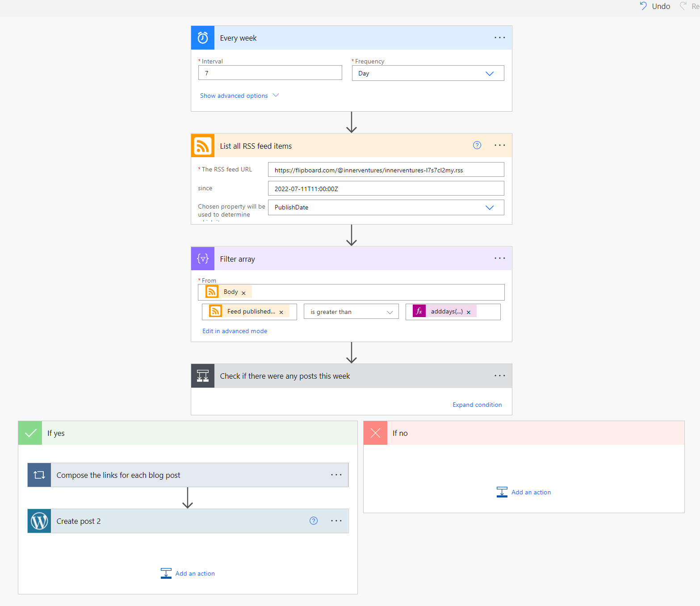700x606 pixels.
Task: Click the loop icon on Compose the links step
Action: coord(39,475)
